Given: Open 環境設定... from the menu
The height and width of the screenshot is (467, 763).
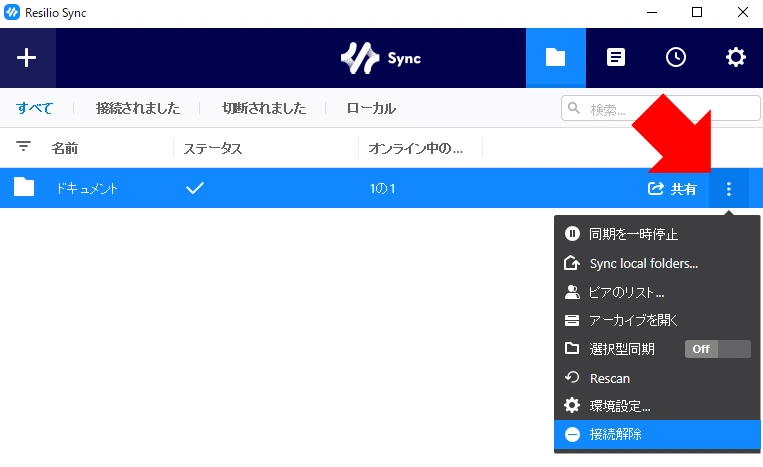Looking at the screenshot, I should 657,406.
